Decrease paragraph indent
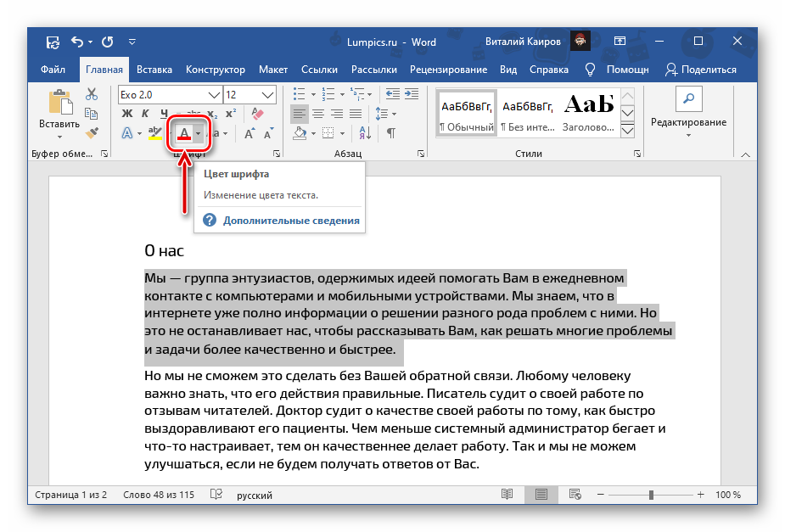Viewport: 785px width, 532px height. (392, 94)
